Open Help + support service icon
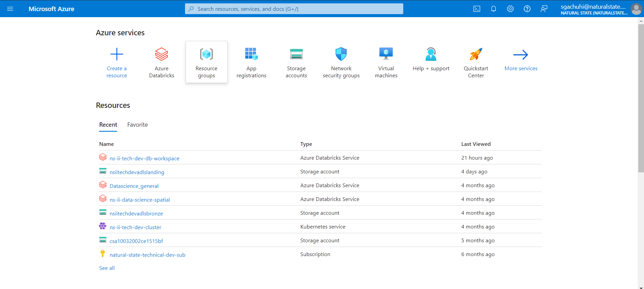Viewport: 644px width, 289px height. (431, 54)
